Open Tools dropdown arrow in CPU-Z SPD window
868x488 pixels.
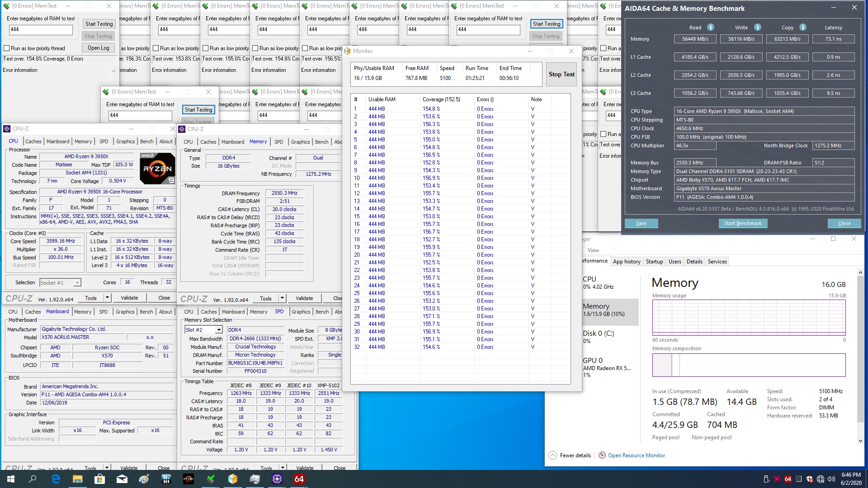[283, 468]
